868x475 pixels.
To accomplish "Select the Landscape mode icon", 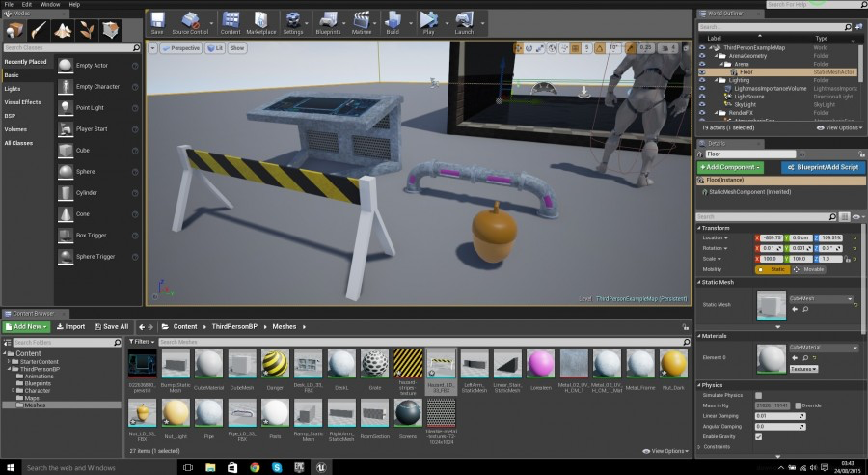I will [x=63, y=30].
